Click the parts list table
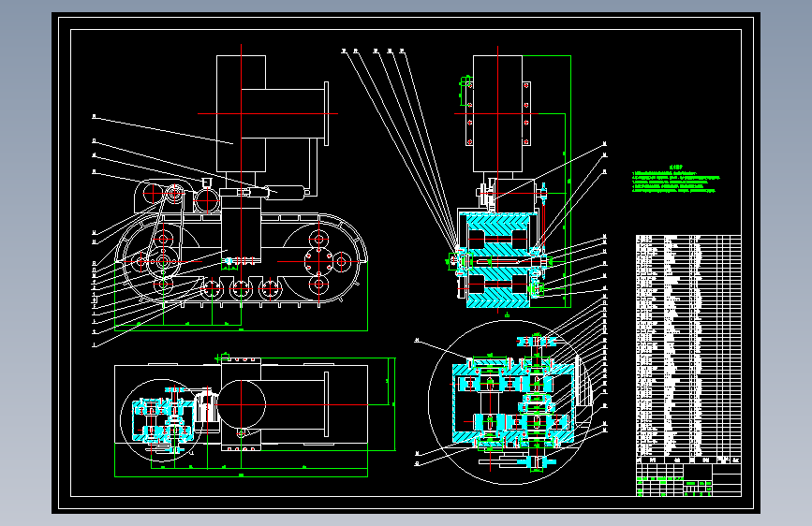The height and width of the screenshot is (526, 812). click(688, 349)
